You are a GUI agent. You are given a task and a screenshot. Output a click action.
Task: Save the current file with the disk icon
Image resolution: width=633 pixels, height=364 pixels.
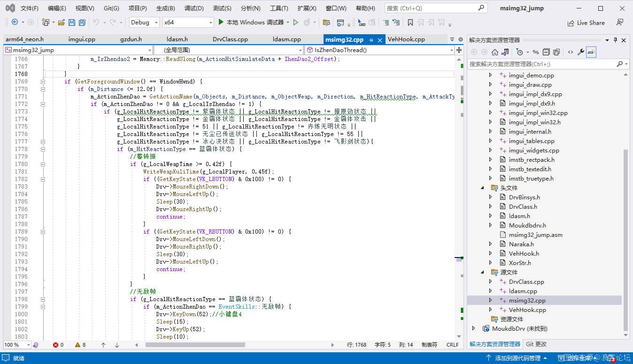point(72,22)
